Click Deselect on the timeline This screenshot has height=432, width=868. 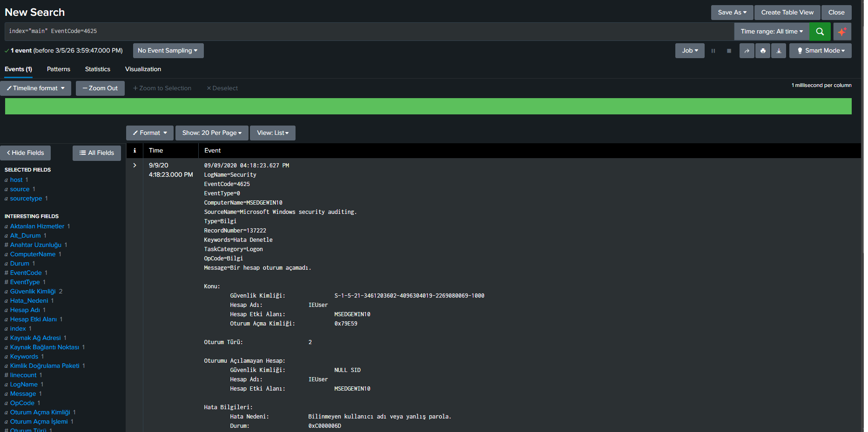tap(222, 88)
